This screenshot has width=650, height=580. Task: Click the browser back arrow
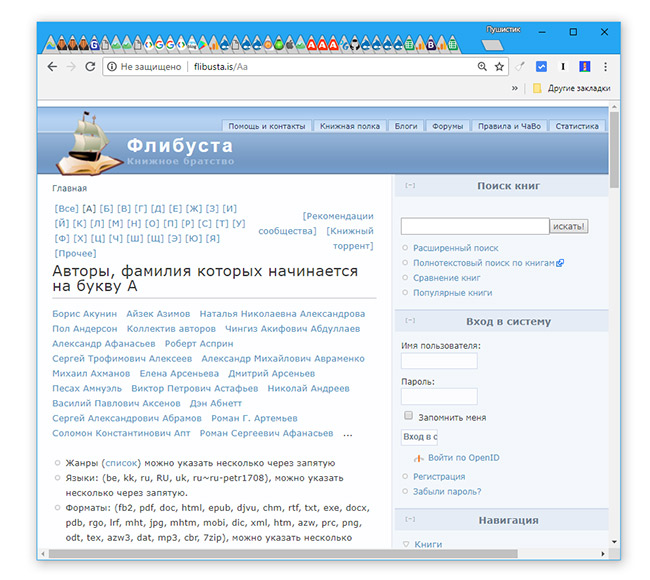click(x=52, y=67)
